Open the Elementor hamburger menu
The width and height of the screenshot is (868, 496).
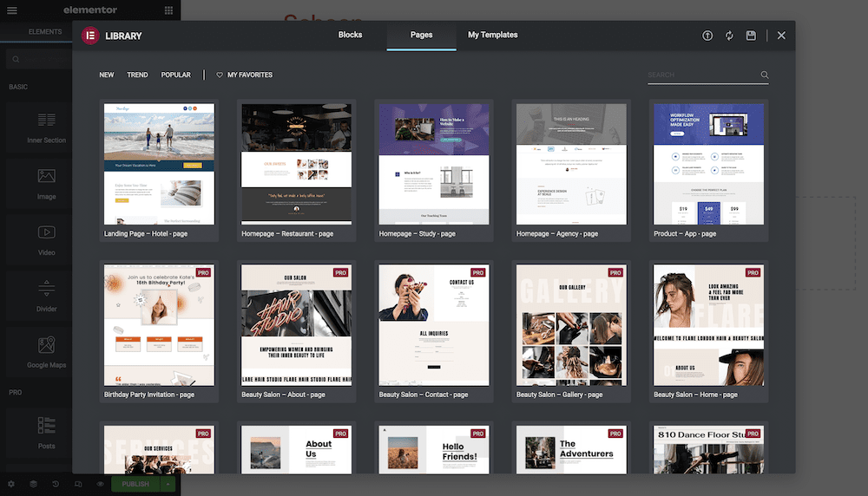[11, 10]
